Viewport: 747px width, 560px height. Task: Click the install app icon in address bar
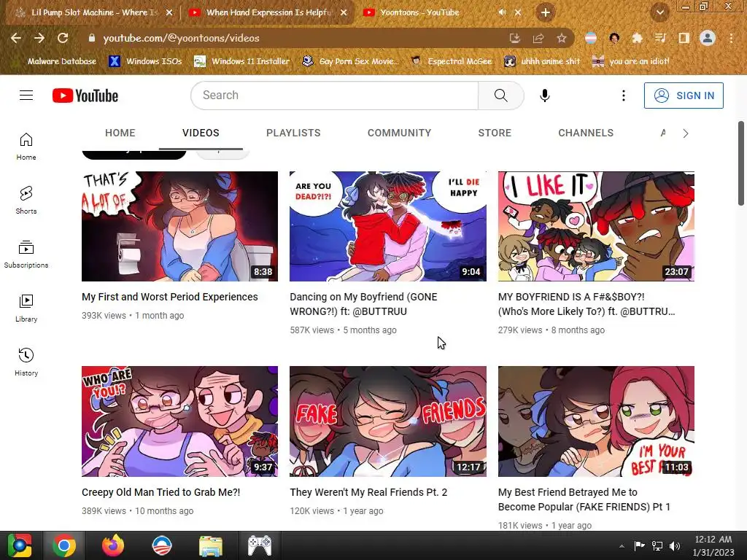515,38
